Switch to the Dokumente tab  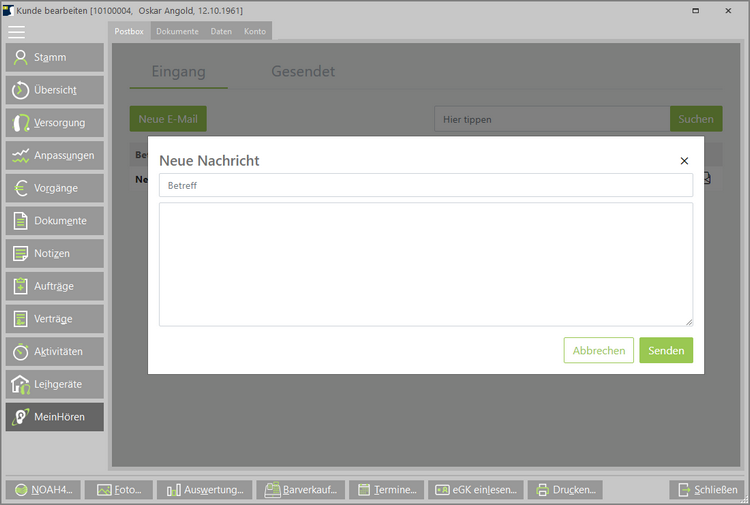(x=177, y=31)
